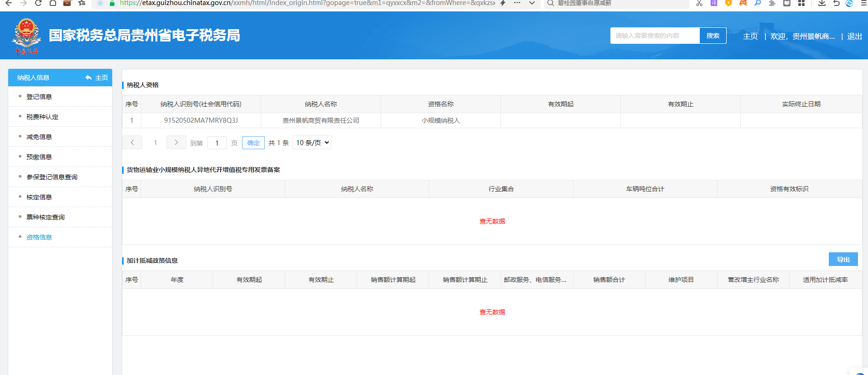Reload the page with the refresh icon
The height and width of the screenshot is (375, 868).
38,3
